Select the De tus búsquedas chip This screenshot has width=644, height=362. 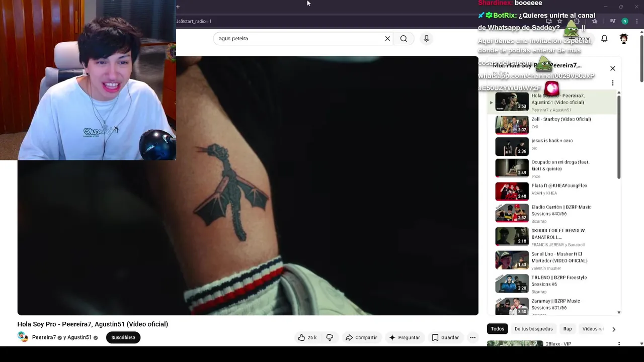click(x=533, y=329)
